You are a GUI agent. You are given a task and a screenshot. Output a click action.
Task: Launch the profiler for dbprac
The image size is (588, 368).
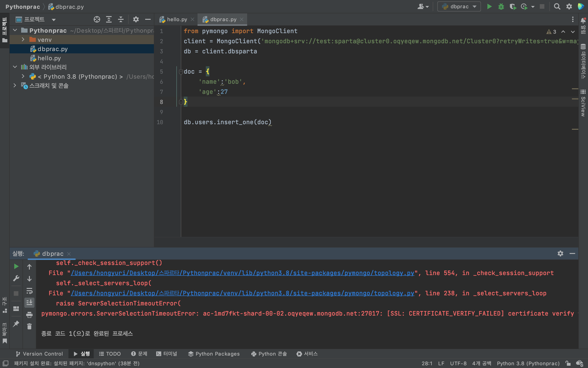point(524,7)
